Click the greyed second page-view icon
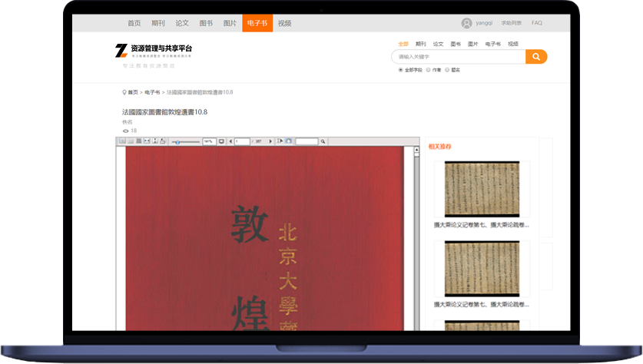Screen dimensions: 643x364 [131, 141]
